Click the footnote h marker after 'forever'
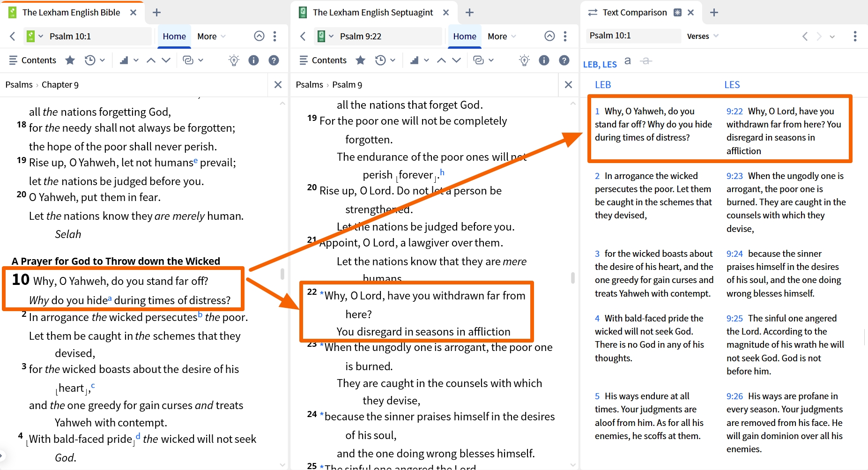The image size is (868, 470). point(442,172)
